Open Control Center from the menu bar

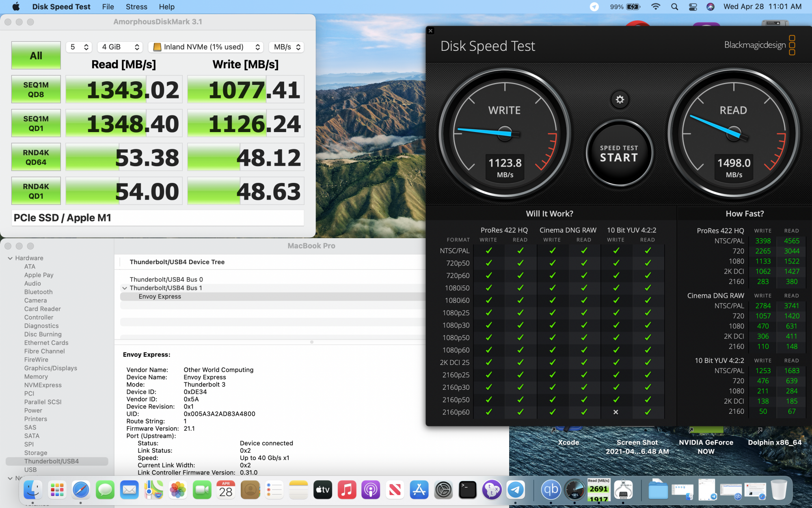[x=693, y=7]
